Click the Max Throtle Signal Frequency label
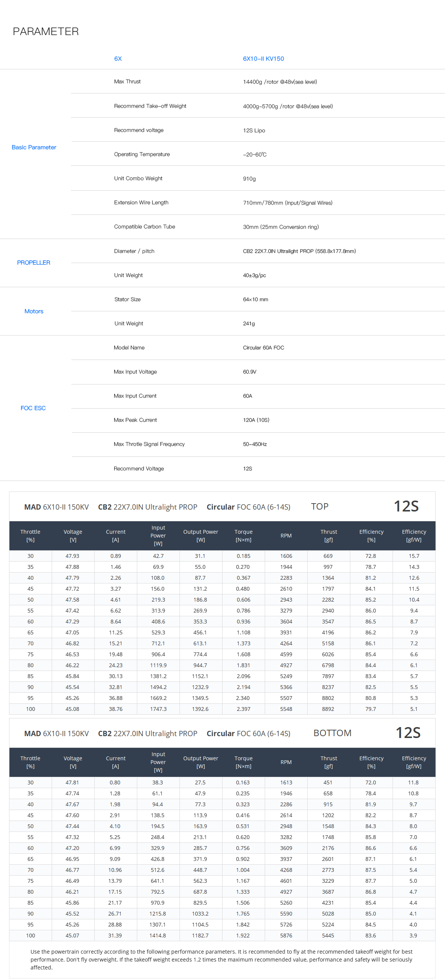445x980 pixels. click(149, 444)
